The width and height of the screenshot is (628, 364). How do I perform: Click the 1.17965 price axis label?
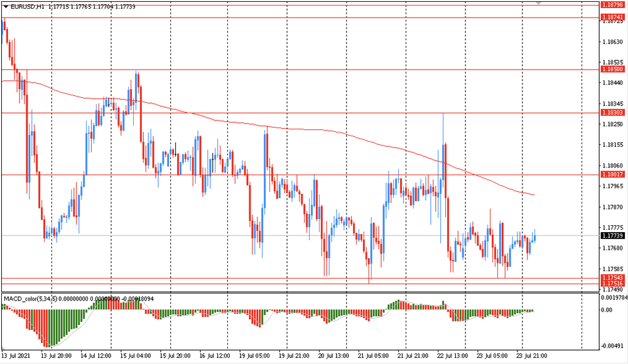click(613, 186)
